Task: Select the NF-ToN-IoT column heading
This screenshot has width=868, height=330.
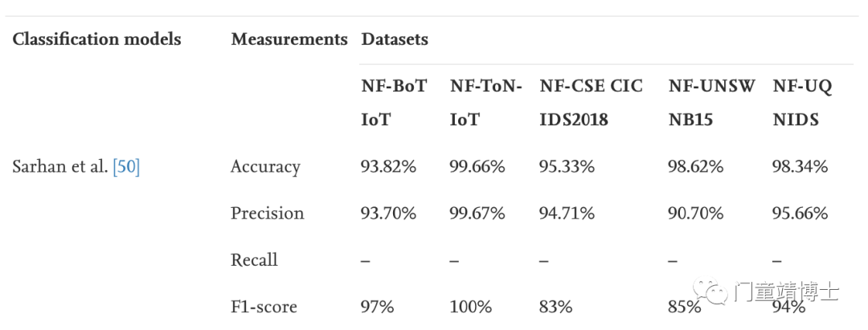Action: 485,103
